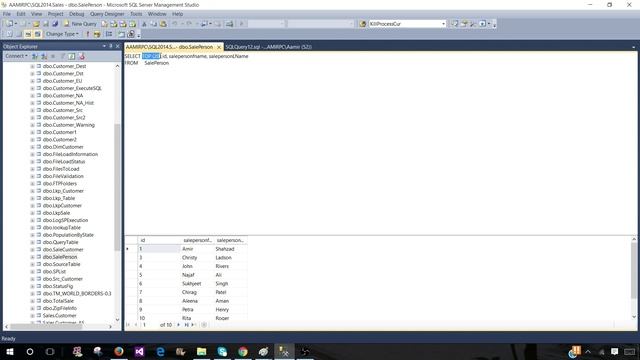640x360 pixels.
Task: Click the New Query toolbar button
Action: [80, 24]
